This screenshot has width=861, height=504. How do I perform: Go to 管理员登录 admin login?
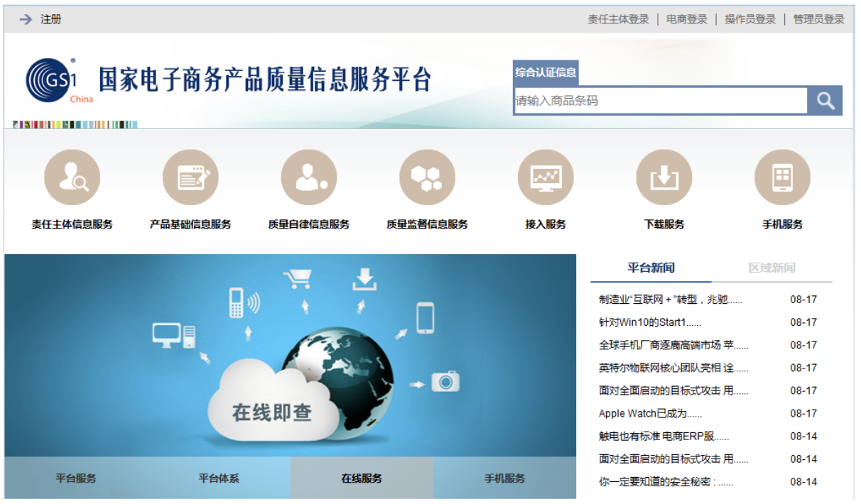click(818, 19)
